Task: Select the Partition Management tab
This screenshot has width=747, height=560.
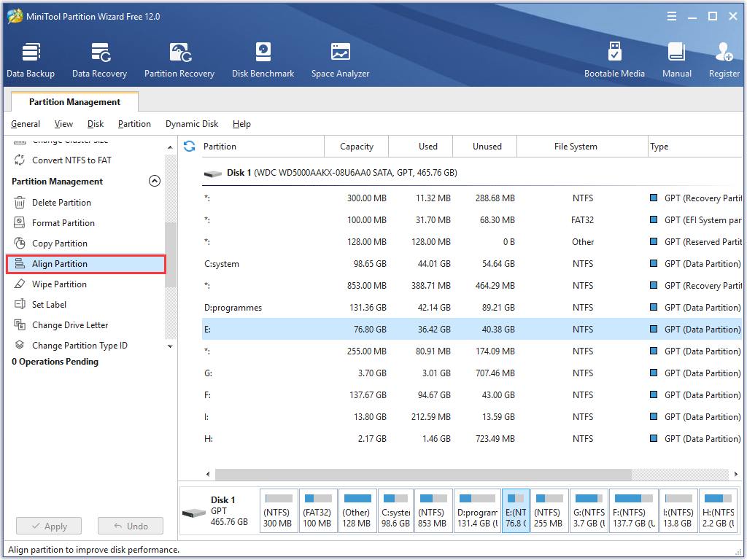Action: pyautogui.click(x=75, y=102)
